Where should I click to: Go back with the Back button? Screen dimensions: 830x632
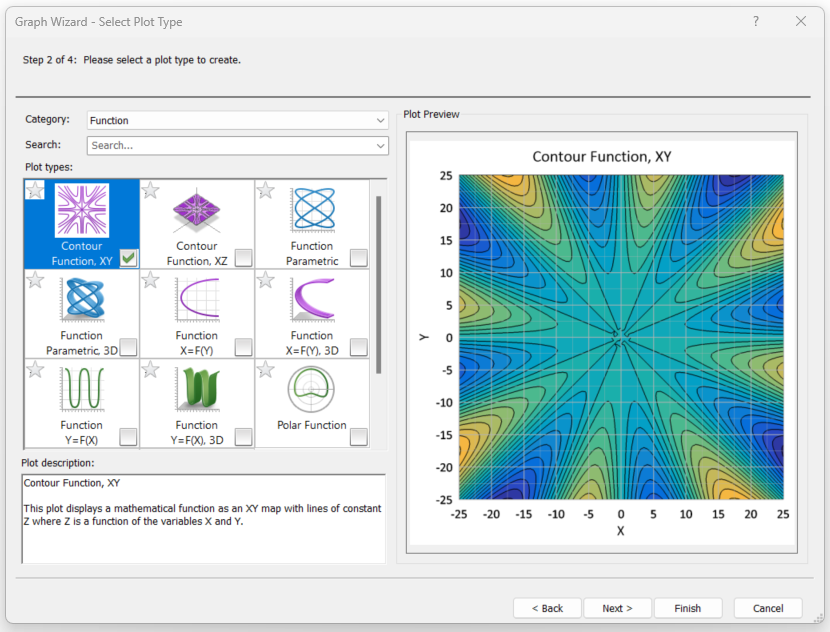547,608
